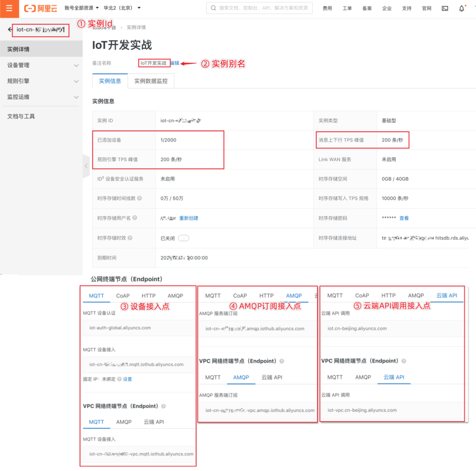Expand the 设备管理 sidebar section
Viewport: 476px width, 471px height.
(x=41, y=65)
